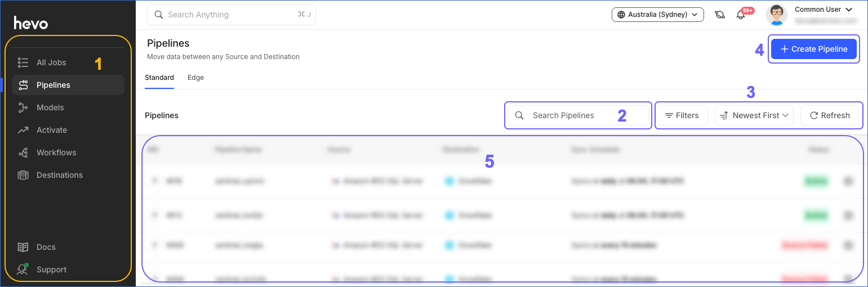Go to Models section

(68, 107)
